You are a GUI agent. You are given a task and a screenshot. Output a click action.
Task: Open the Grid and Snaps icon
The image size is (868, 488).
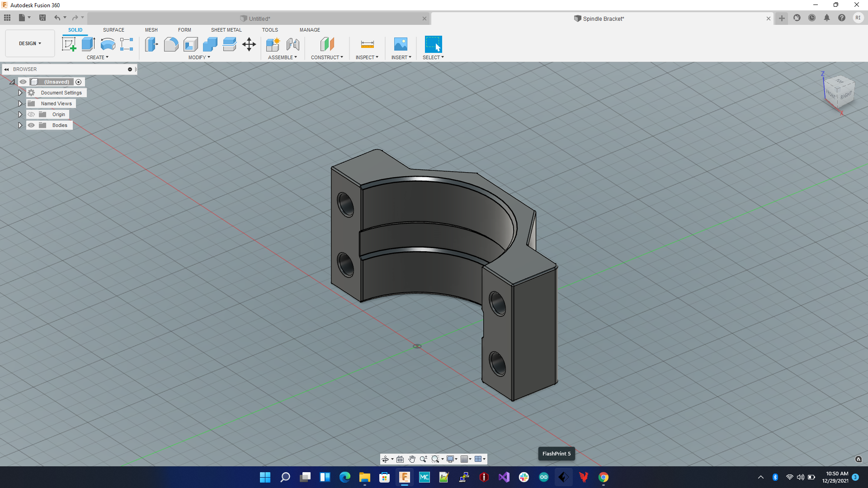click(464, 459)
